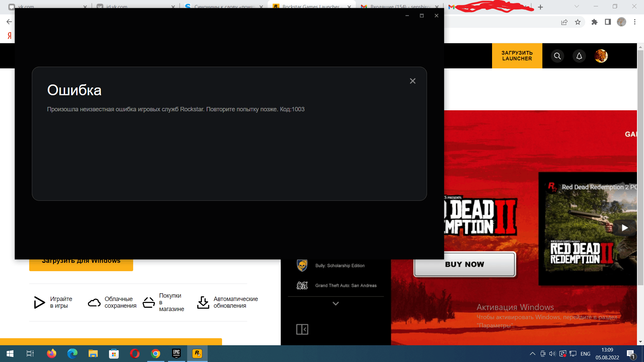This screenshot has height=362, width=644.
Task: Open notifications bell icon
Action: coord(579,56)
